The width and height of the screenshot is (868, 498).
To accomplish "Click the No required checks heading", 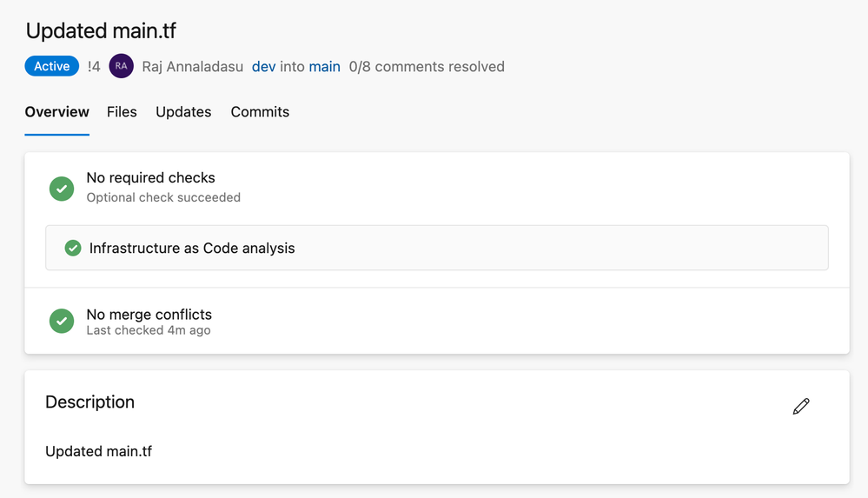I will tap(150, 178).
